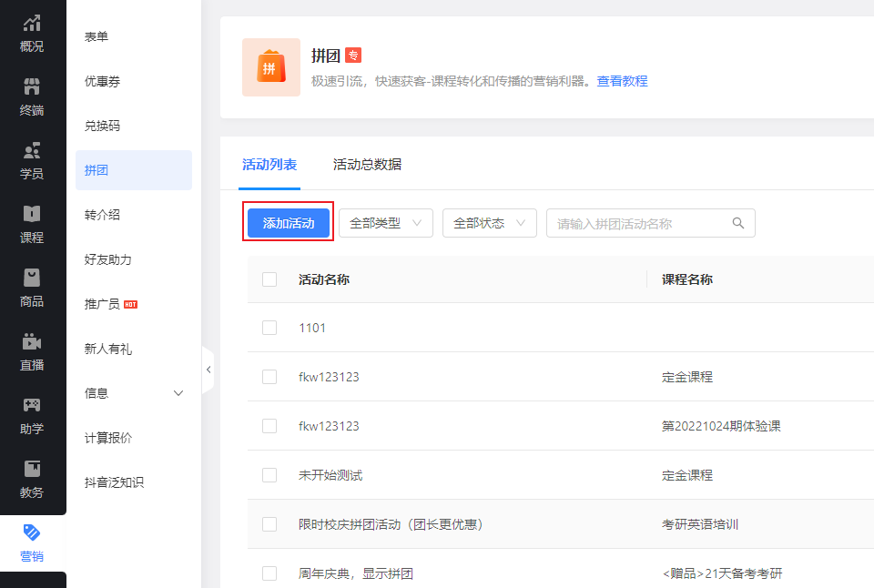Switch to the 活动总数据 tab
The image size is (874, 588).
point(367,165)
